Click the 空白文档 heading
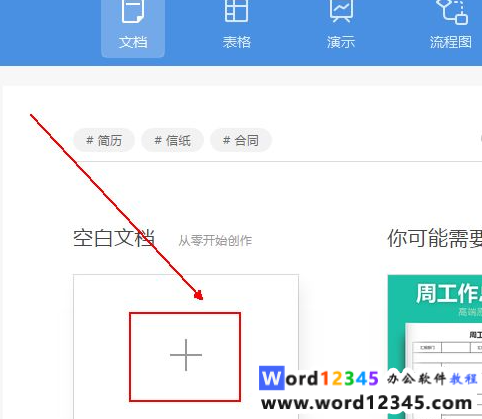The height and width of the screenshot is (419, 482). [x=114, y=238]
